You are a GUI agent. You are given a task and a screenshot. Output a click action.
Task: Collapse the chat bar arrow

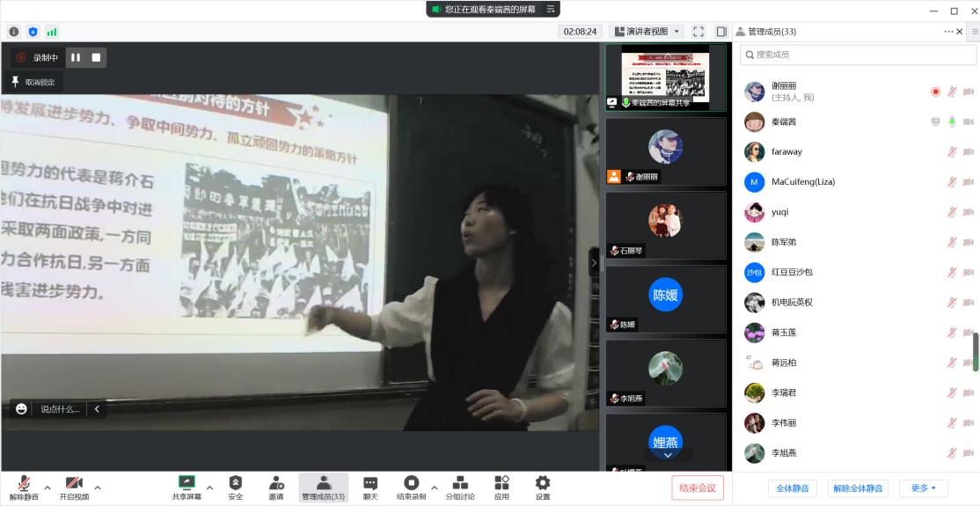point(97,409)
